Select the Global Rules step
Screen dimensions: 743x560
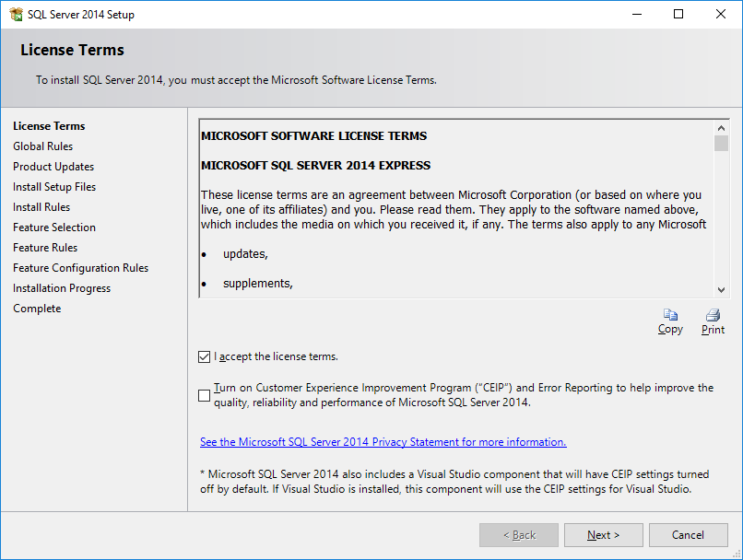(42, 146)
